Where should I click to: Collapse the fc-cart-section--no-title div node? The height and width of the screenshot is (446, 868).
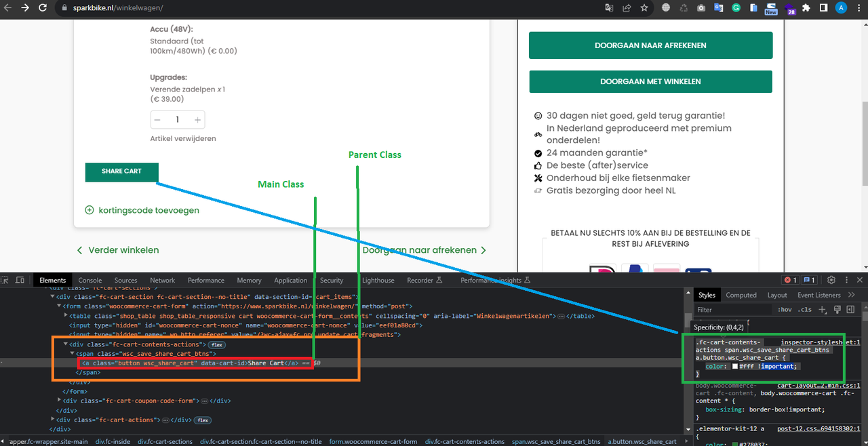point(53,297)
